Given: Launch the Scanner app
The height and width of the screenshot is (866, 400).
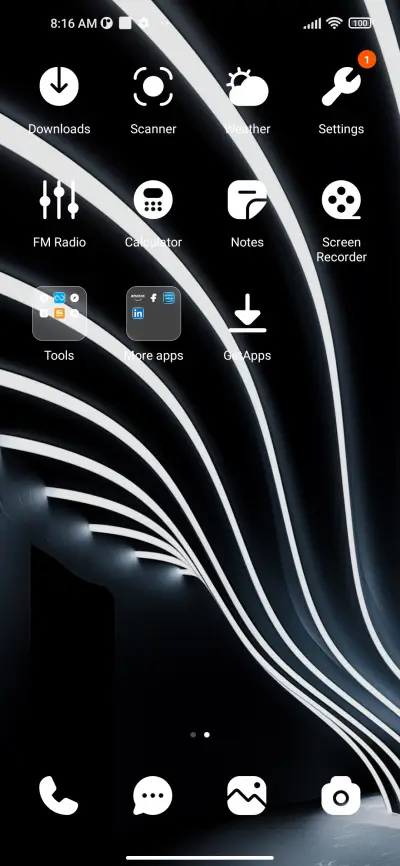Looking at the screenshot, I should 153,86.
